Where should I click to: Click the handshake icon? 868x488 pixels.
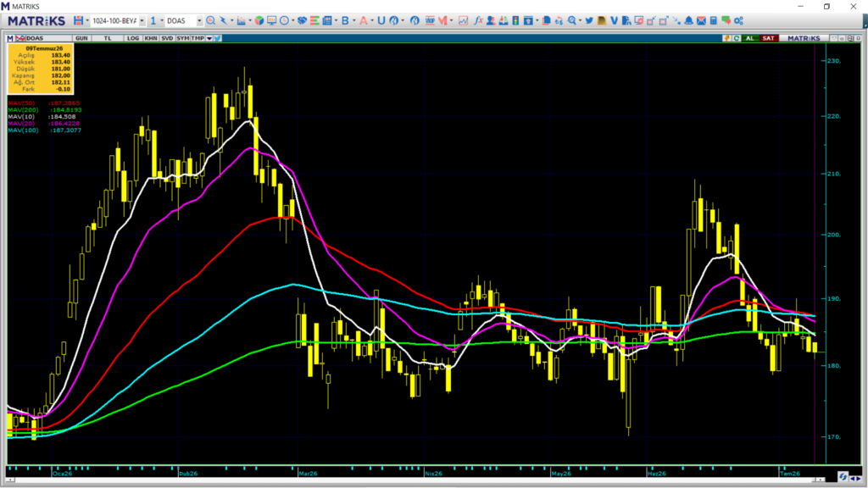[303, 20]
